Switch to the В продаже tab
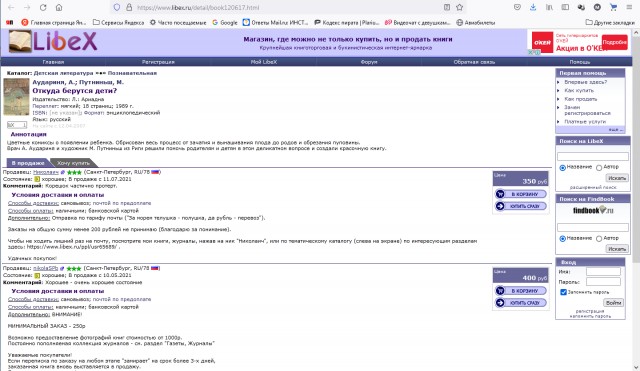Viewport: 640px width, 371px height. (x=27, y=163)
